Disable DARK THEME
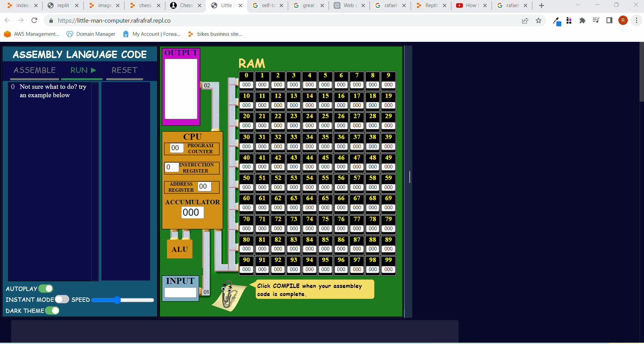Screen dimensions: 644x344 [x=53, y=311]
